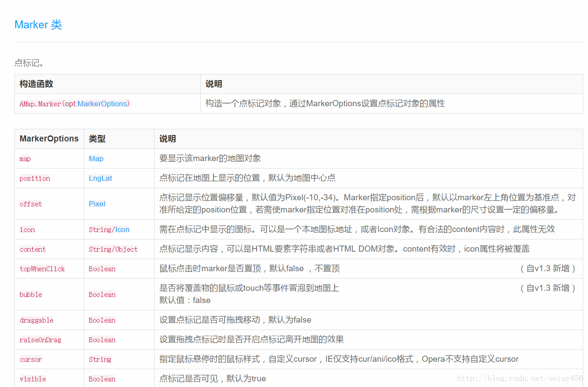Viewport: 588px width, 387px height.
Task: Click the position description "默认为地图中心点" text
Action: 302,178
